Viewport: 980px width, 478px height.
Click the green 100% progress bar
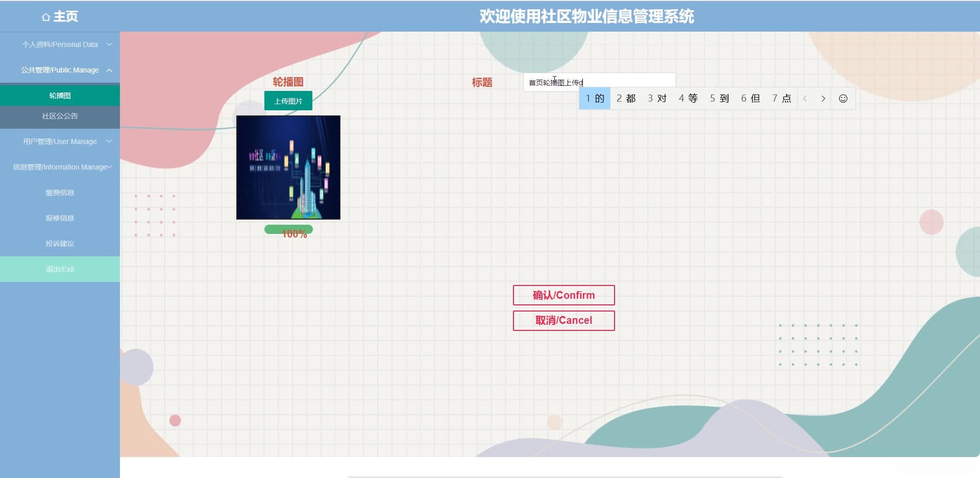click(288, 230)
